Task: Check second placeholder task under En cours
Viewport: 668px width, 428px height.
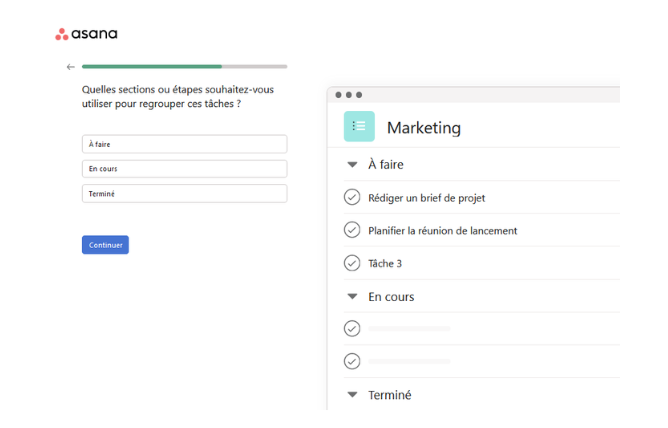Action: pos(352,361)
